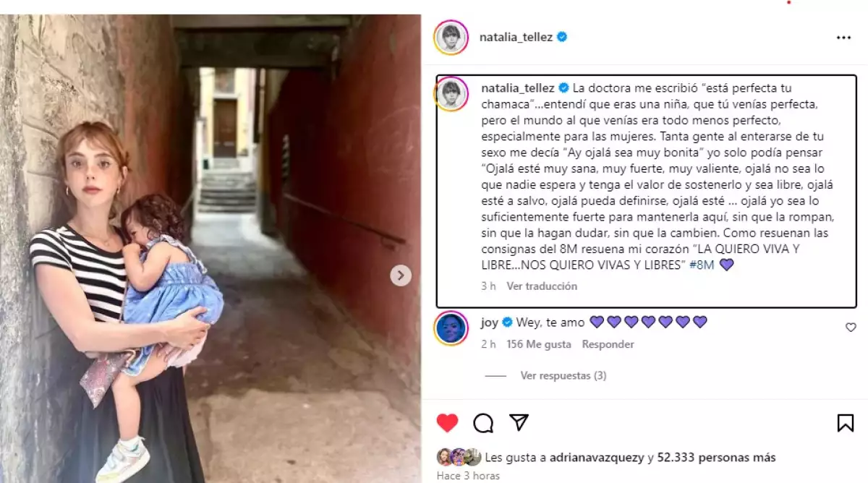Open the three-dot more options menu
This screenshot has width=868, height=483.
pos(843,38)
